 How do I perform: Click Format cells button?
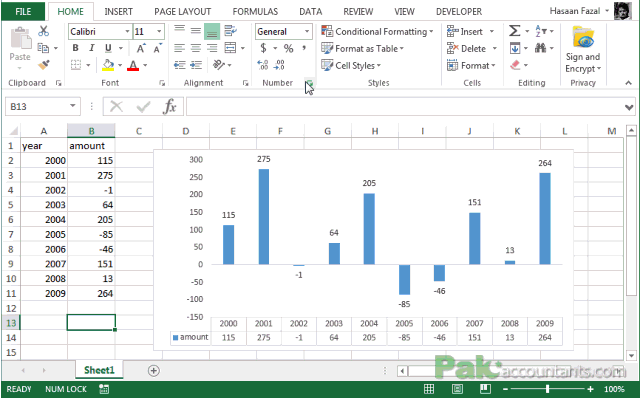(471, 65)
